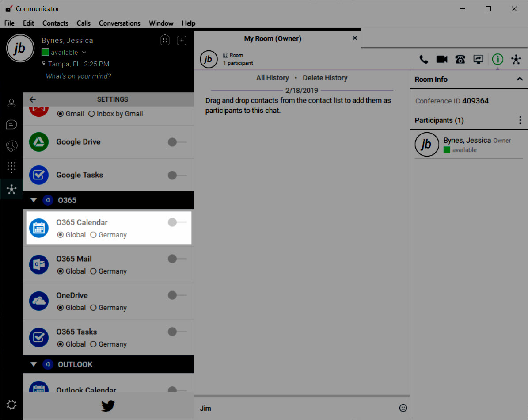Start a video call with camera icon
The image size is (528, 420).
[x=442, y=60]
